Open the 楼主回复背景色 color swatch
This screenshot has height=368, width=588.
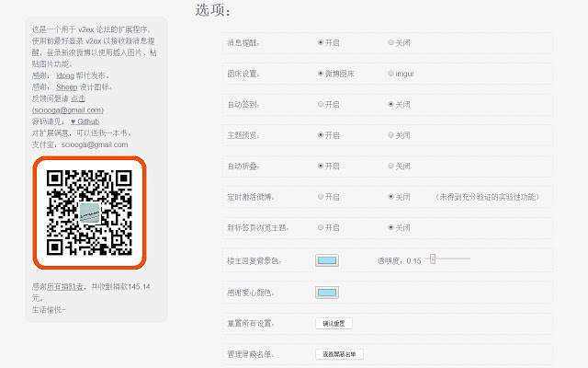[x=326, y=261]
